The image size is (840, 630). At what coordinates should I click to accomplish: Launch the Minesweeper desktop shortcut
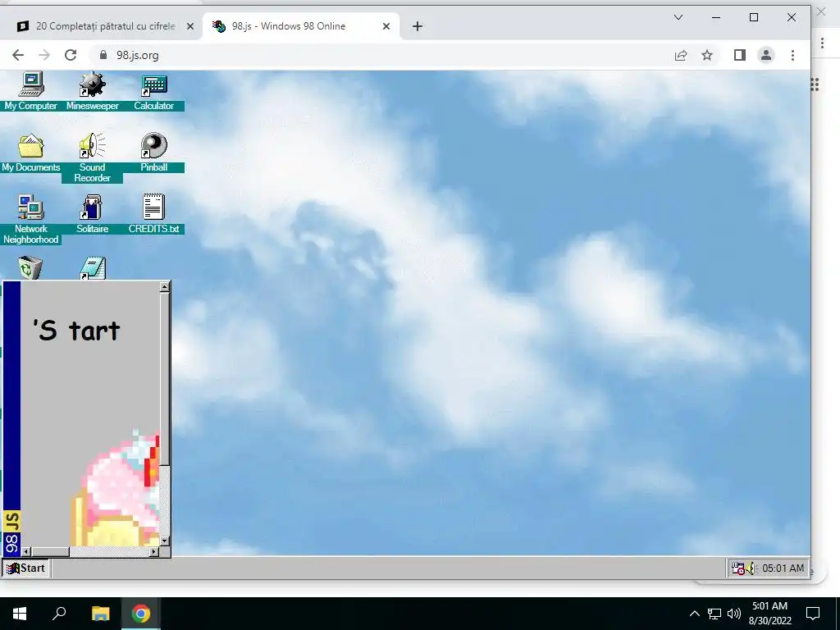point(92,91)
